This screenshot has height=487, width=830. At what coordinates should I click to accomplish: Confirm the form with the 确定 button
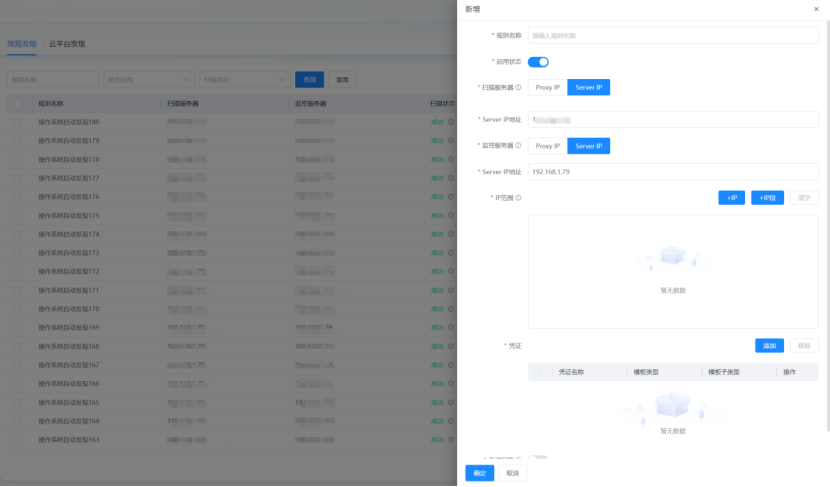pos(479,473)
